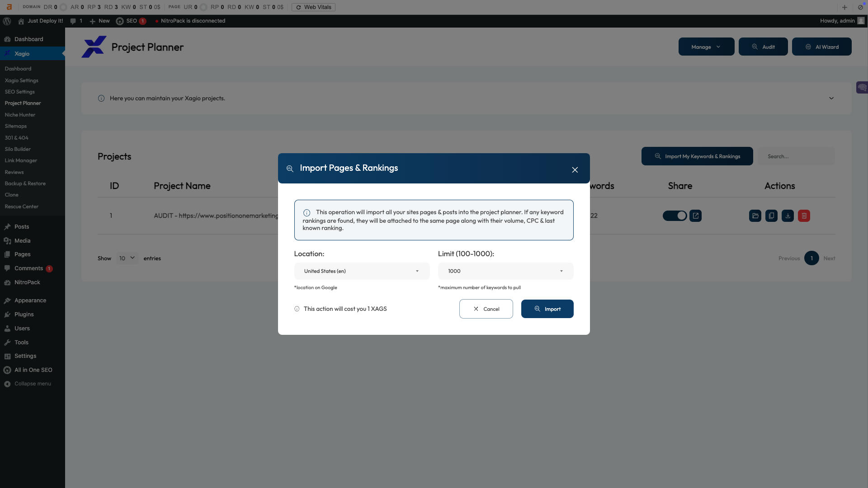Open the Limit dropdown showing 1000
This screenshot has height=488, width=868.
505,271
